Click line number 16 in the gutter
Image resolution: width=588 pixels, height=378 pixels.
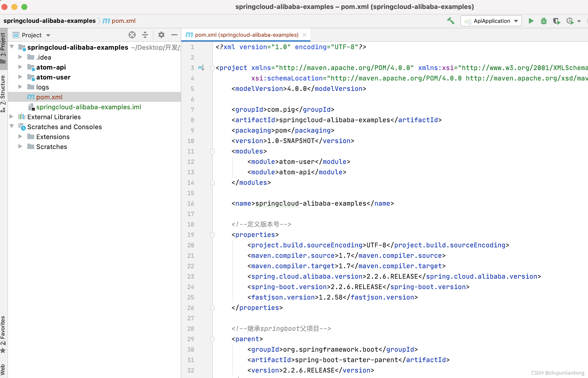191,203
